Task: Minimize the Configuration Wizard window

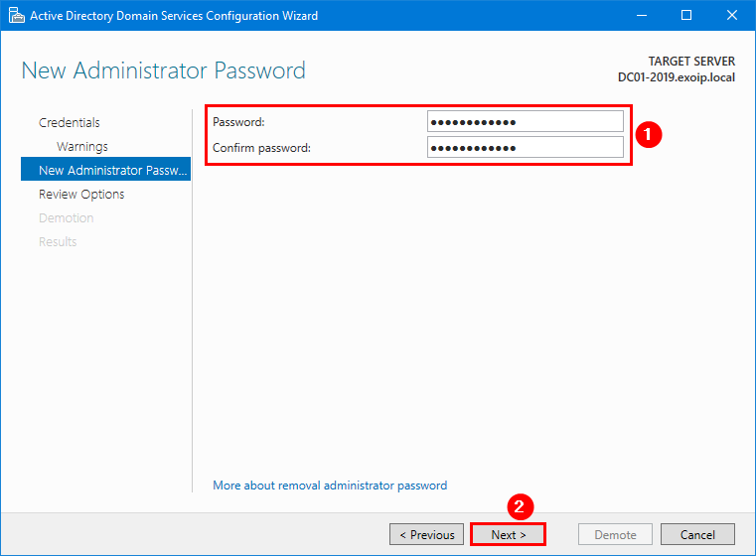Action: [641, 15]
